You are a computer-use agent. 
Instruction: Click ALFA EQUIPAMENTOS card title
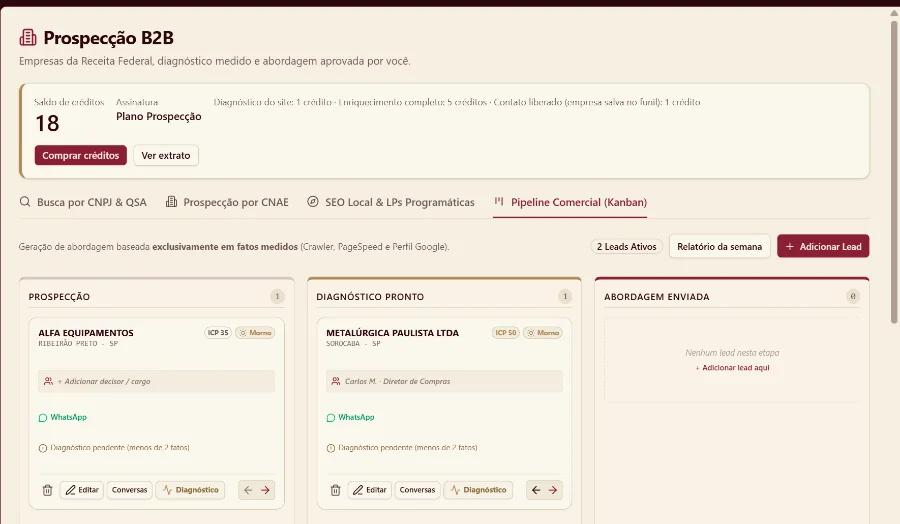pyautogui.click(x=86, y=333)
